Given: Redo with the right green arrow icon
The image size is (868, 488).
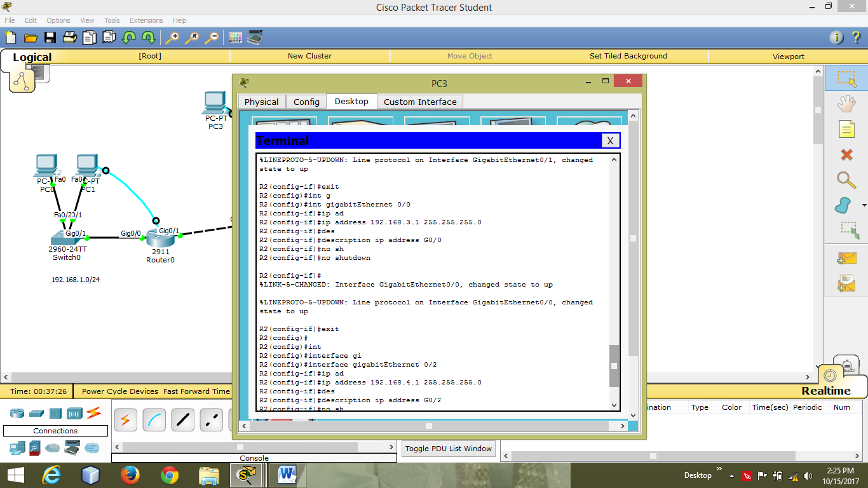Looking at the screenshot, I should tap(149, 37).
